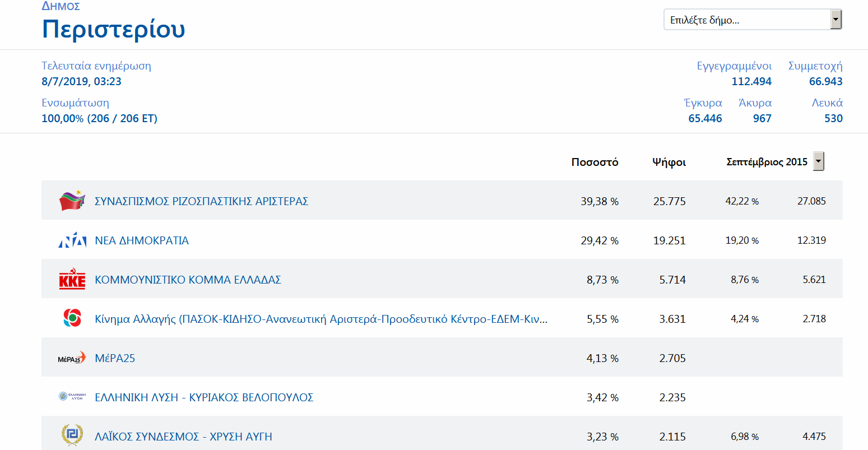868x450 pixels.
Task: Click the SYRIZA party flag logo
Action: pos(72,201)
